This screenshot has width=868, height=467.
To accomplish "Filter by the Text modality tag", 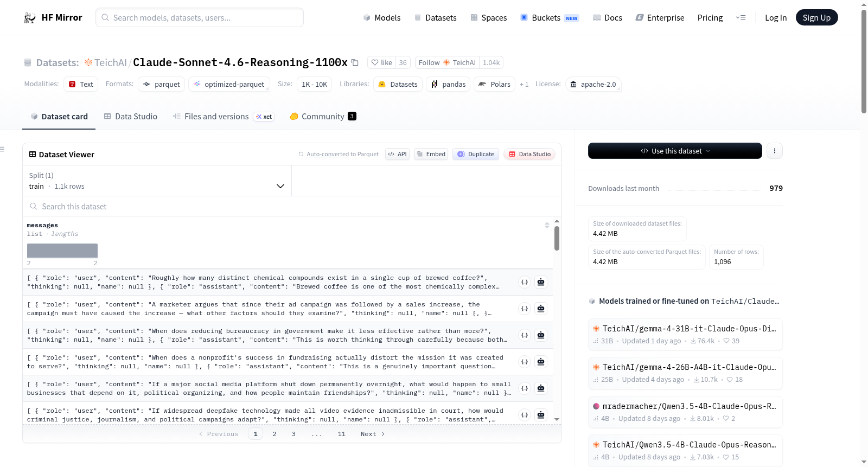I will pyautogui.click(x=81, y=84).
